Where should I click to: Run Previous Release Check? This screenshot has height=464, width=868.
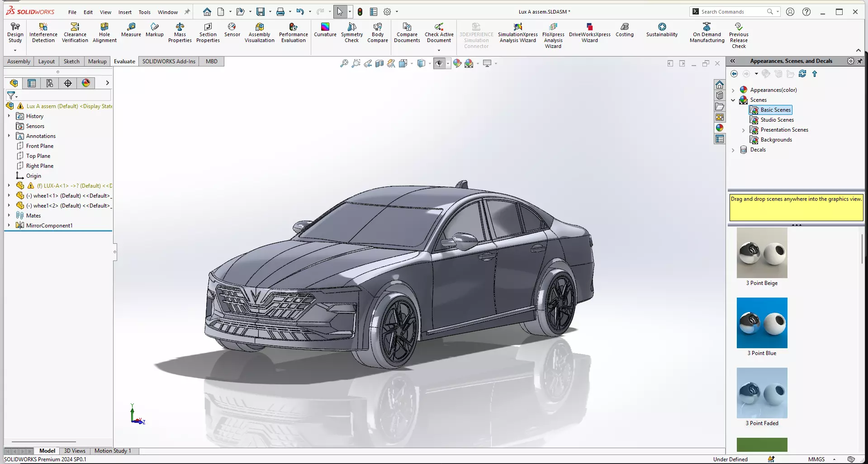[739, 36]
